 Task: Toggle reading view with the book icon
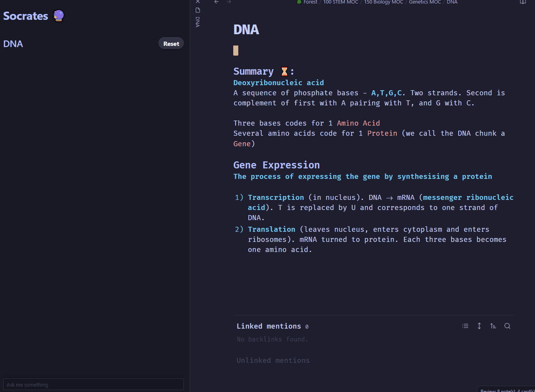point(523,2)
